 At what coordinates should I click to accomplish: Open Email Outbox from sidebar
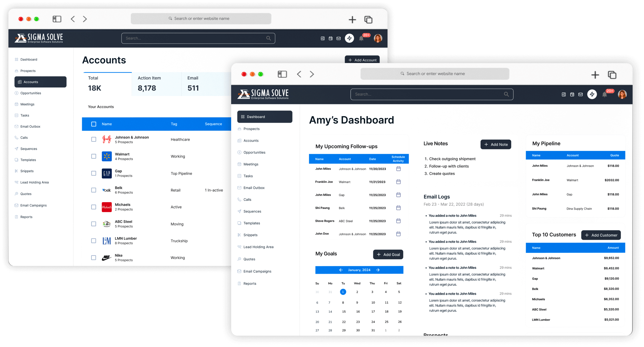click(254, 188)
